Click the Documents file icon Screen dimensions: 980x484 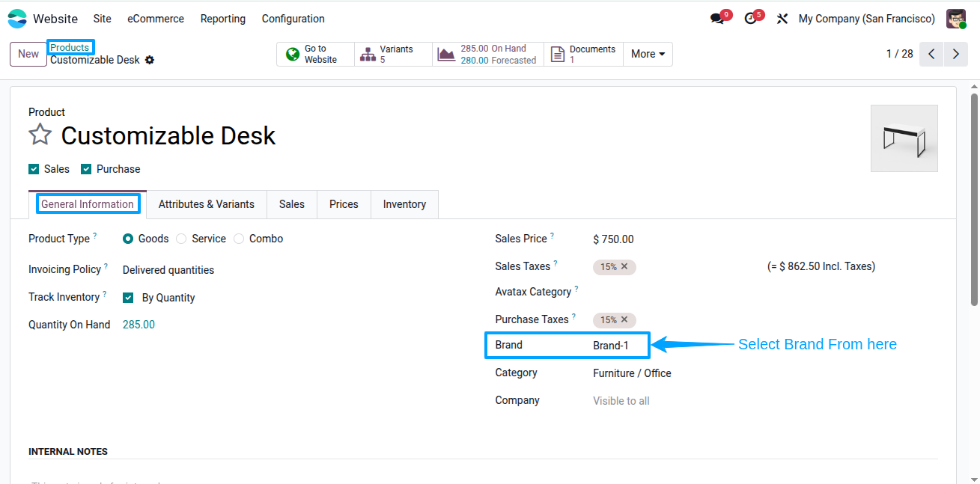coord(557,54)
